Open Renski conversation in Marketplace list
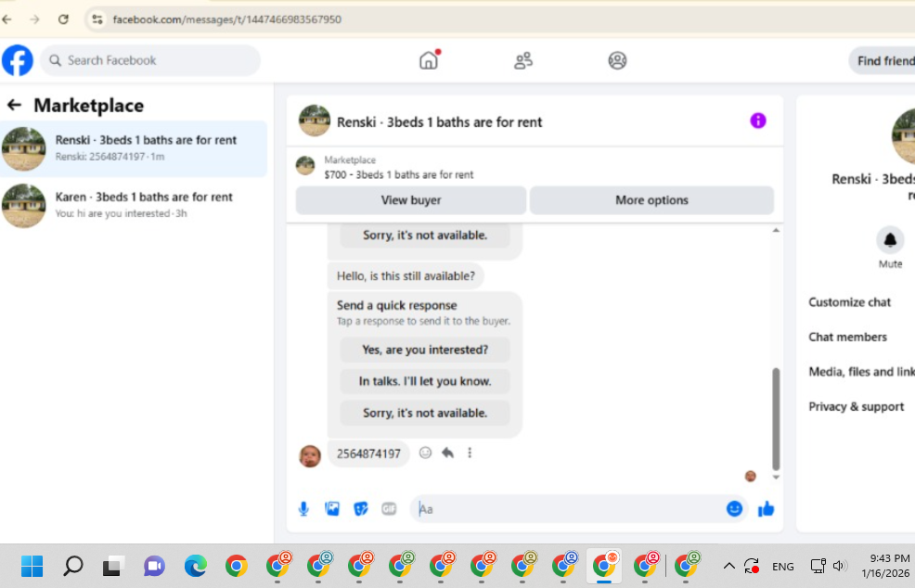915x588 pixels. tap(134, 148)
